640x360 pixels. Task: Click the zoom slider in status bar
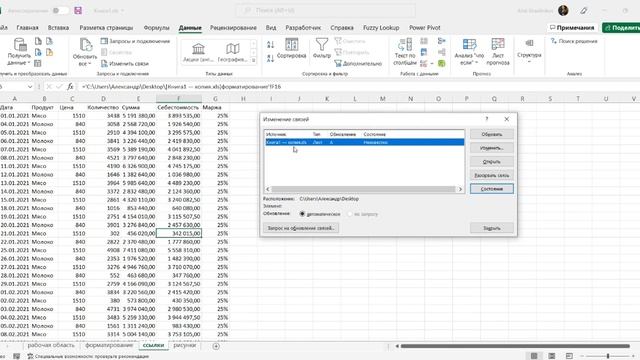[x=608, y=356]
